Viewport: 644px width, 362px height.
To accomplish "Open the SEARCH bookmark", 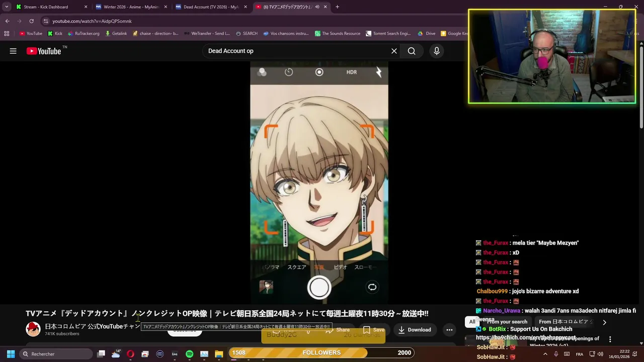I will (247, 34).
